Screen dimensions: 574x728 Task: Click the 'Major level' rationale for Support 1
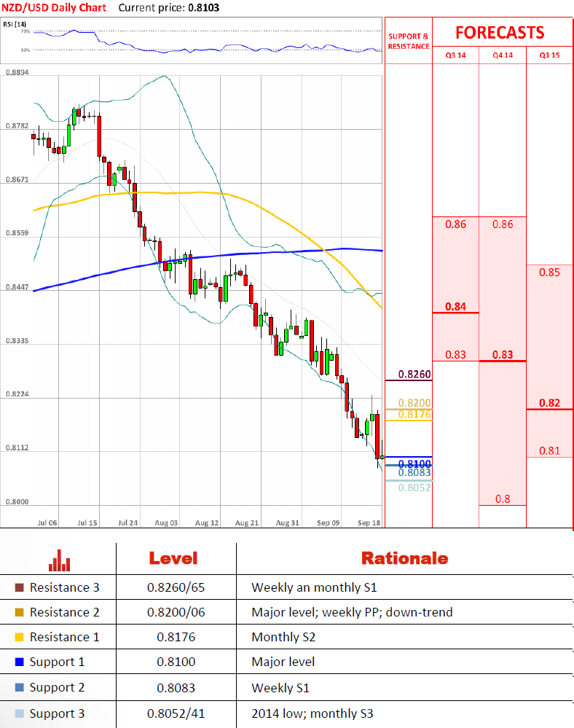[283, 662]
